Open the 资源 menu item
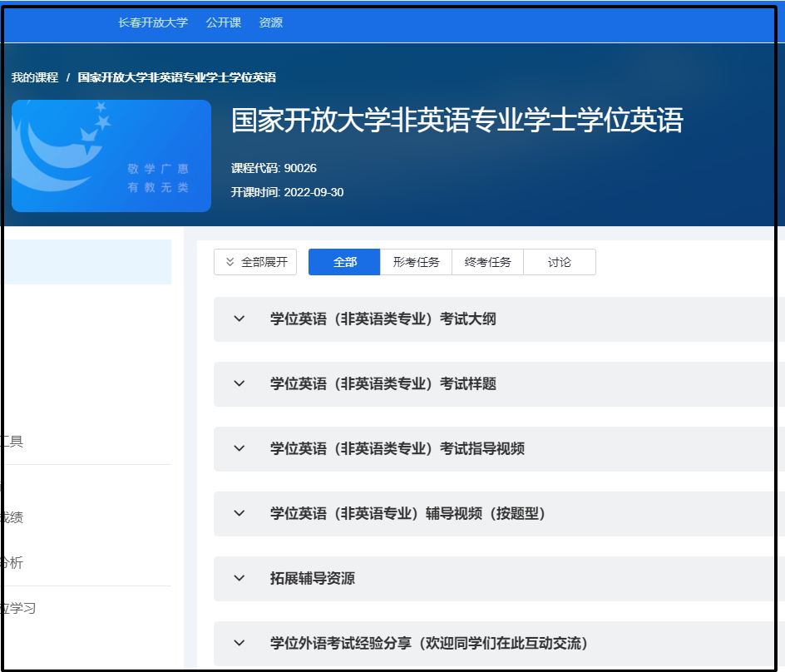This screenshot has height=672, width=785. click(x=271, y=22)
